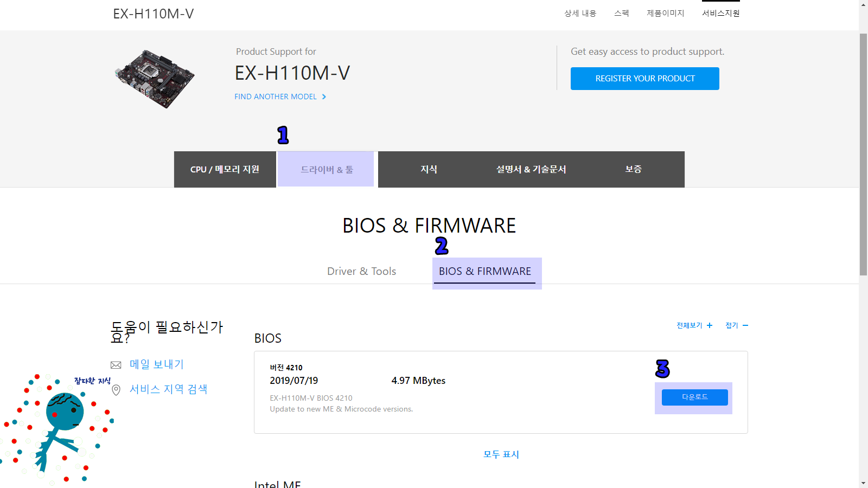This screenshot has width=868, height=488.
Task: Click the Update to new ME & Microcode text
Action: (x=342, y=409)
